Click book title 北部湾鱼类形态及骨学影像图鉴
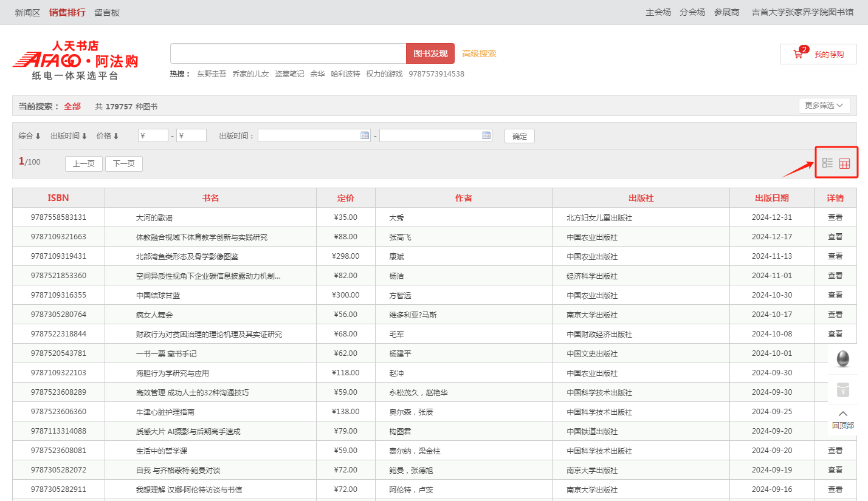Screen dimensions: 868x501 pyautogui.click(x=187, y=257)
